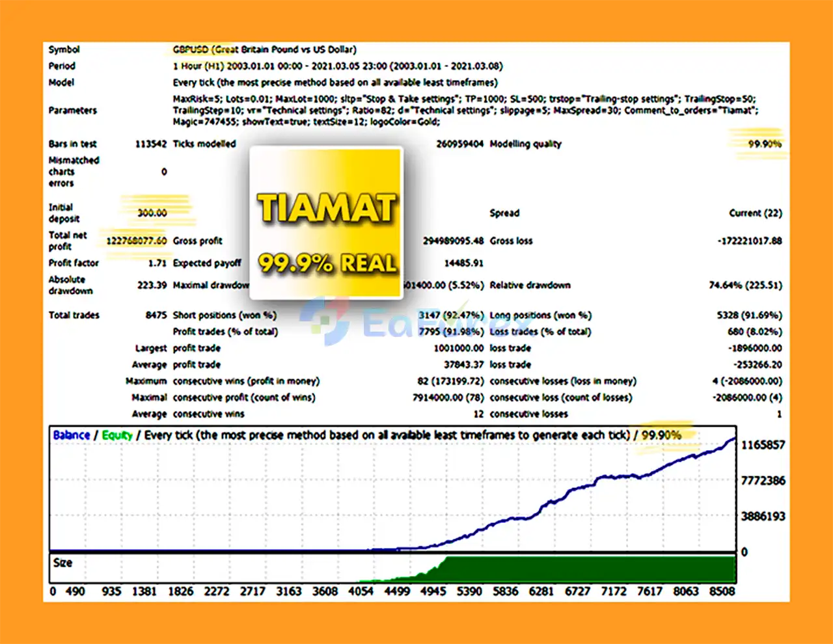
Task: Click the Initial deposit value 300.00
Action: click(152, 213)
